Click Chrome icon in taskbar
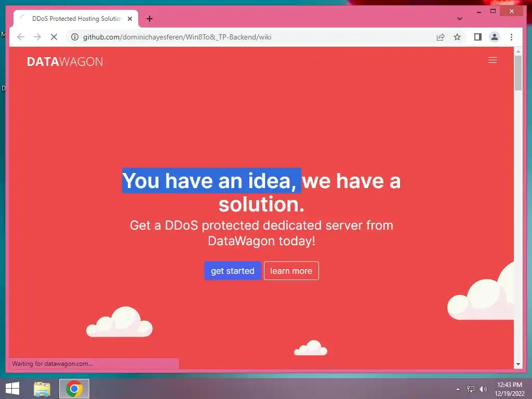 (74, 389)
